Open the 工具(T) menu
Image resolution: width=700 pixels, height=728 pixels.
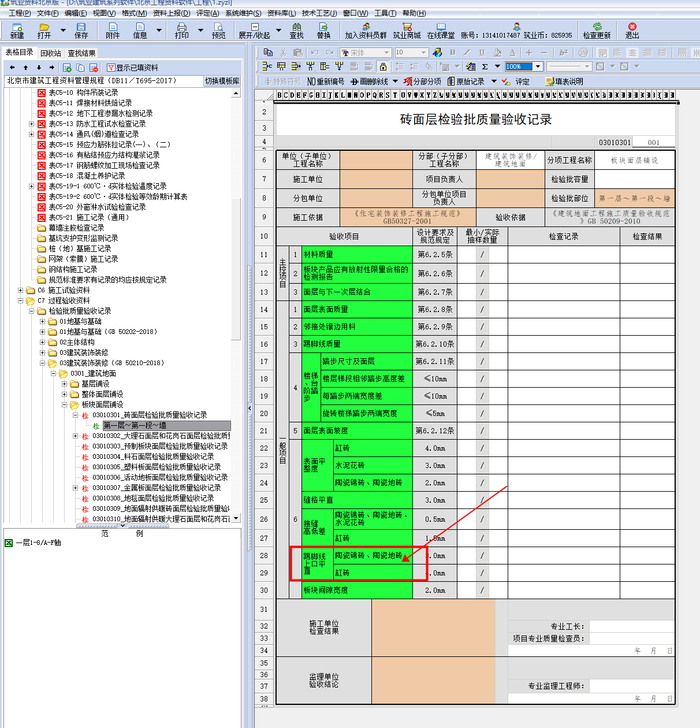(x=385, y=13)
